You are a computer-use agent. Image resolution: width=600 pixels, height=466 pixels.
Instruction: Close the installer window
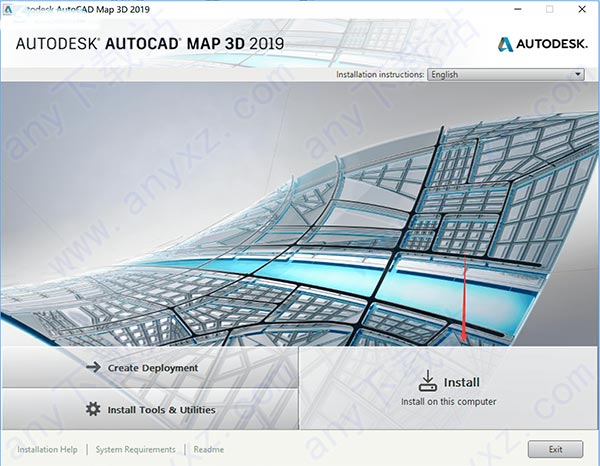click(x=582, y=9)
